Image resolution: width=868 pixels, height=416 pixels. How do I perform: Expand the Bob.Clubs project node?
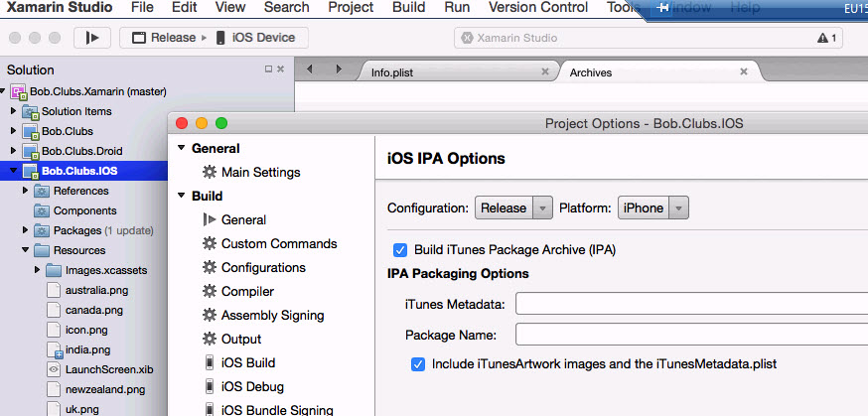13,131
